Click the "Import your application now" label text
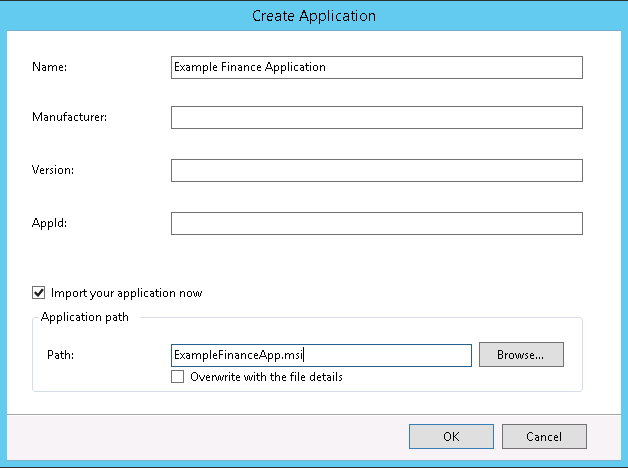The width and height of the screenshot is (628, 468). click(126, 293)
